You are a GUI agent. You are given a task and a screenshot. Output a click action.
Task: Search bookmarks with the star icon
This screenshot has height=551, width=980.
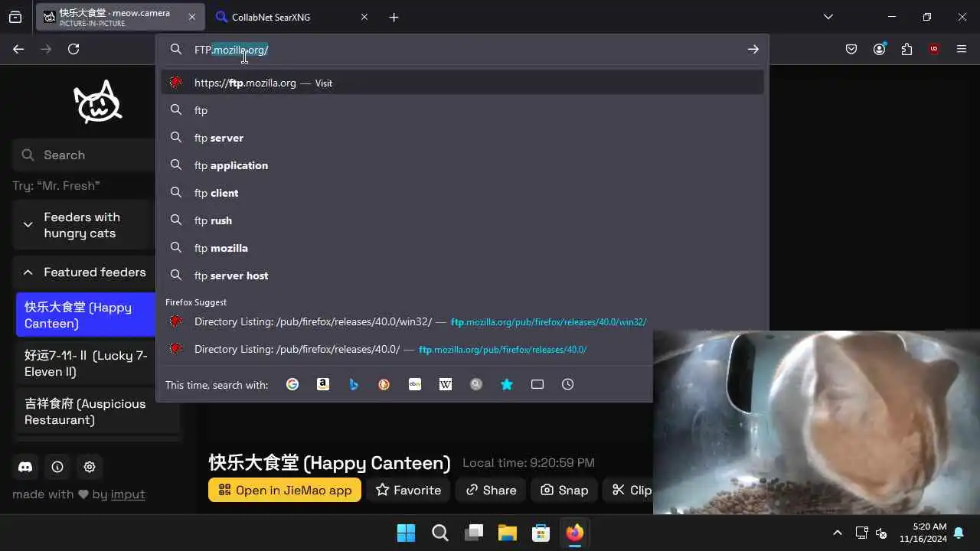pos(507,384)
